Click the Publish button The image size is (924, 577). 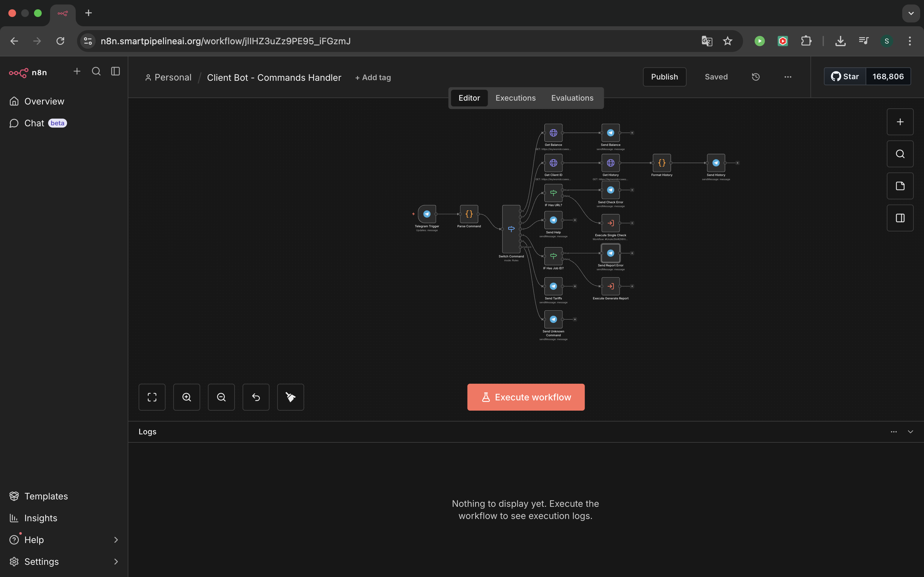tap(664, 77)
